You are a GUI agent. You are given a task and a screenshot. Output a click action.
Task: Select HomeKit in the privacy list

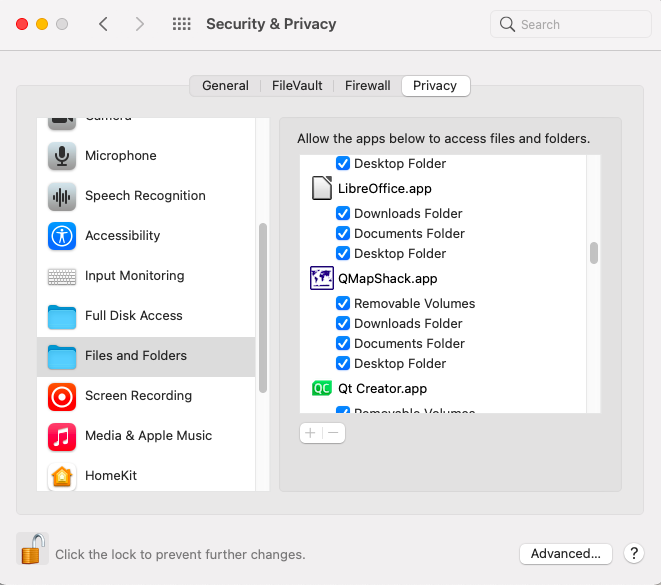tap(146, 476)
